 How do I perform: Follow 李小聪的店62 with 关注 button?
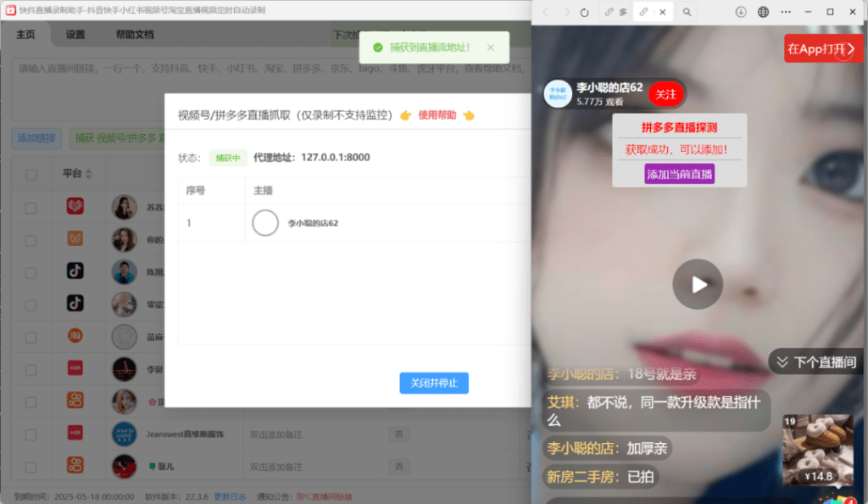click(x=666, y=94)
